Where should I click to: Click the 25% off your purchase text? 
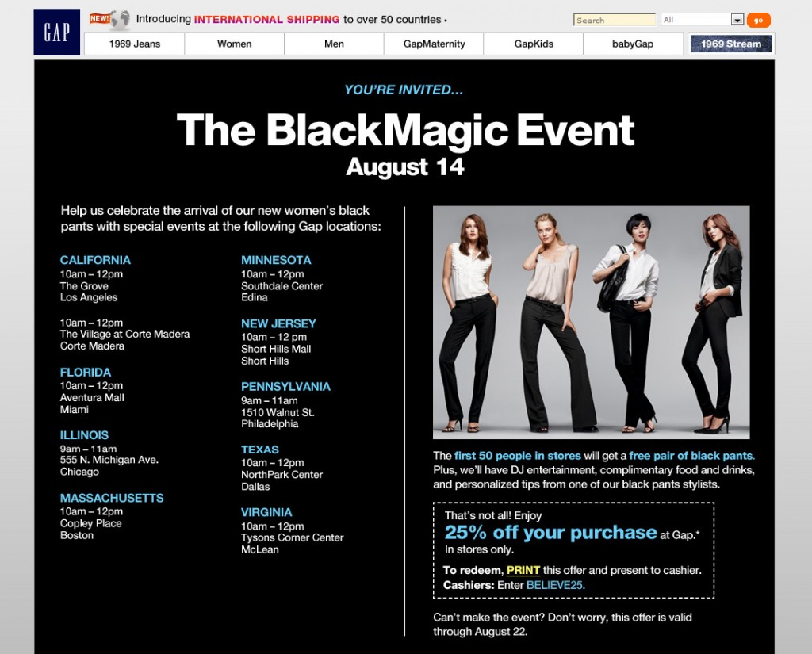point(550,532)
